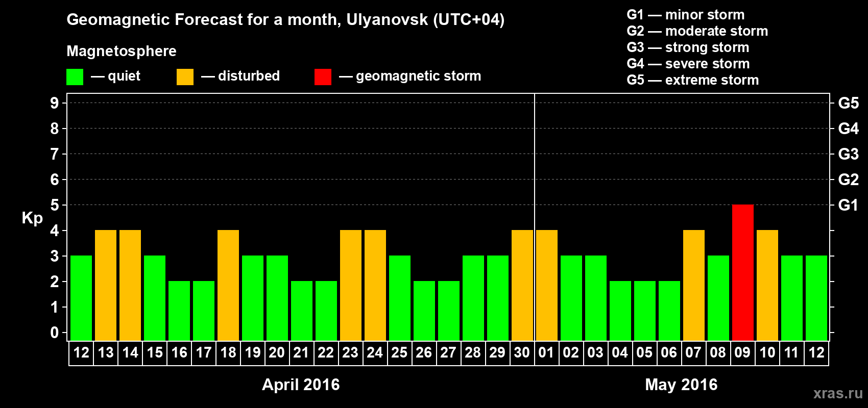
Task: Select the orange bar for April 13
Action: (x=106, y=285)
